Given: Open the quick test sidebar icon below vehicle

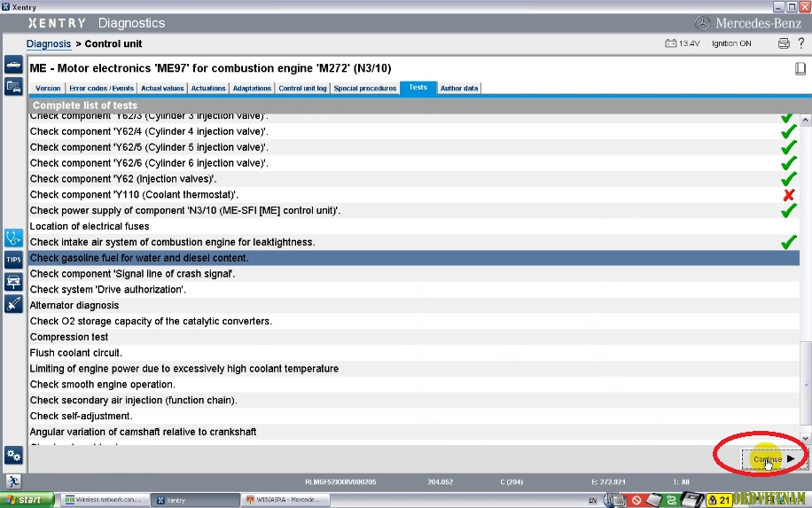Looking at the screenshot, I should pos(13,86).
